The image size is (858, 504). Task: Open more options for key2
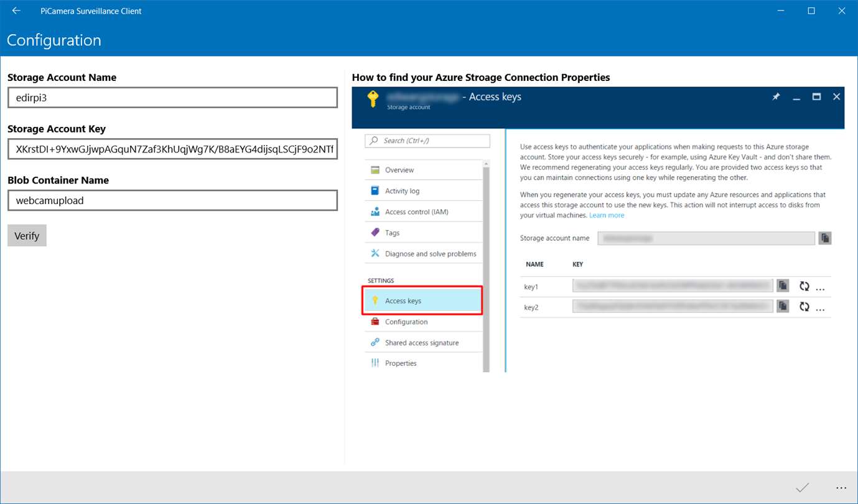click(x=820, y=309)
